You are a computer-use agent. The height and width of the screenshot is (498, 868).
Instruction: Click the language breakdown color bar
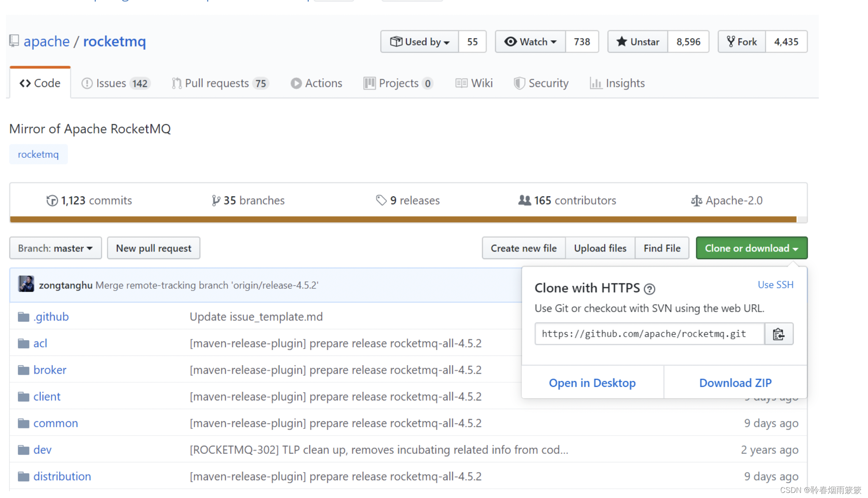(x=408, y=219)
